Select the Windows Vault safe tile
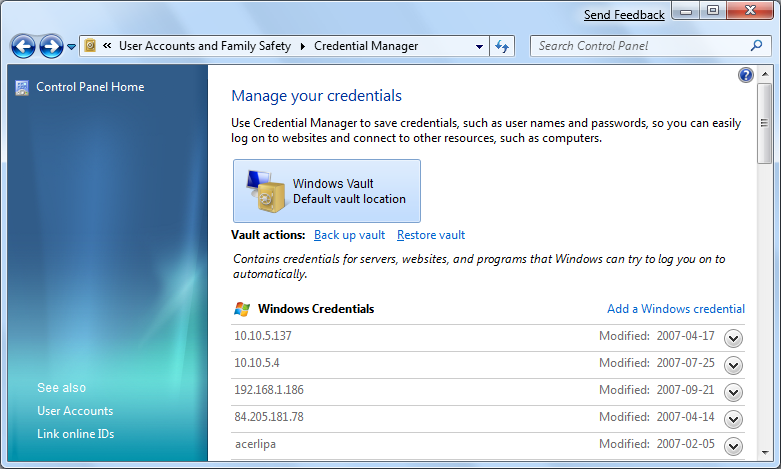Viewport: 781px width, 469px height. click(x=327, y=191)
